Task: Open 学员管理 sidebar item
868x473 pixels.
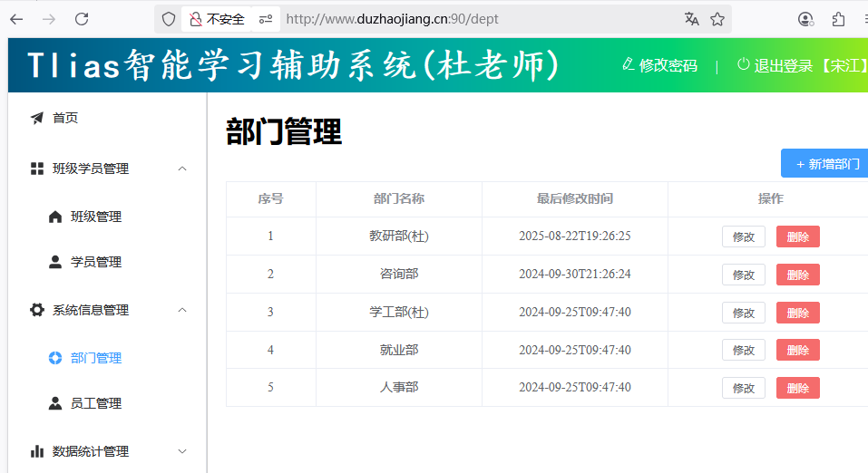Action: (x=95, y=262)
